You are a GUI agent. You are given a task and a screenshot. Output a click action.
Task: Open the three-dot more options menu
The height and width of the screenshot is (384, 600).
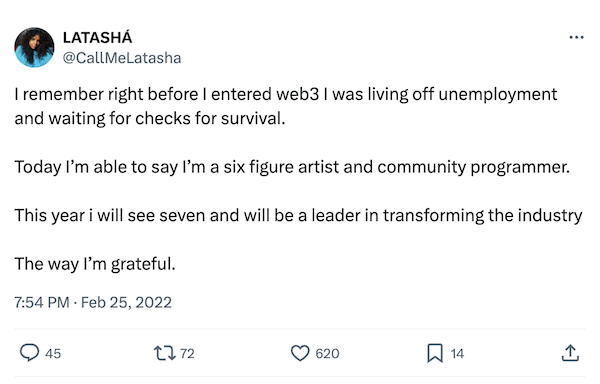576,37
